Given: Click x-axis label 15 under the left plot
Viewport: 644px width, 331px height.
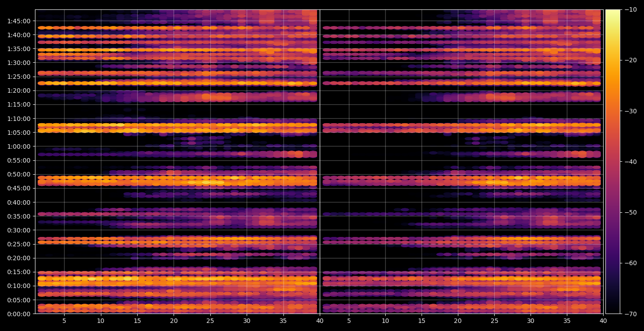Looking at the screenshot, I should pos(137,321).
